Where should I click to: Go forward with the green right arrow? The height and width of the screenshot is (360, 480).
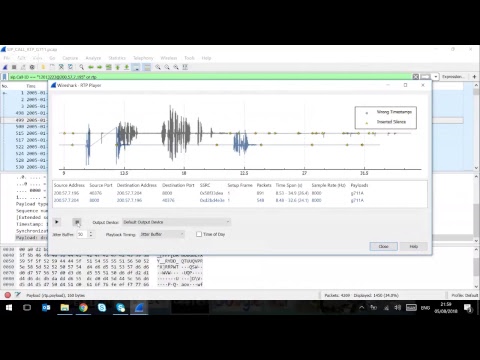point(99,67)
